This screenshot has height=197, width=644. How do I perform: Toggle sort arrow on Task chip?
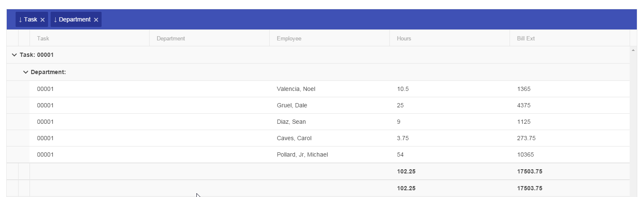pos(20,20)
